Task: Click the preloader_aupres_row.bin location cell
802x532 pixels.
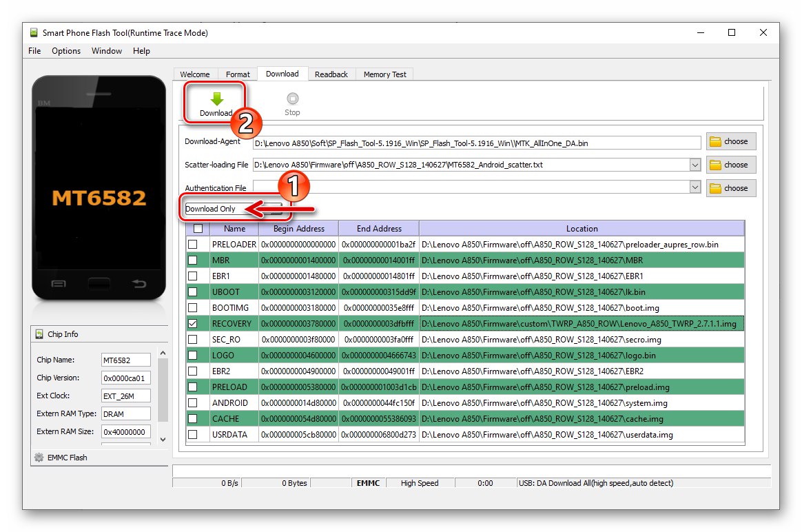Action: click(x=582, y=245)
